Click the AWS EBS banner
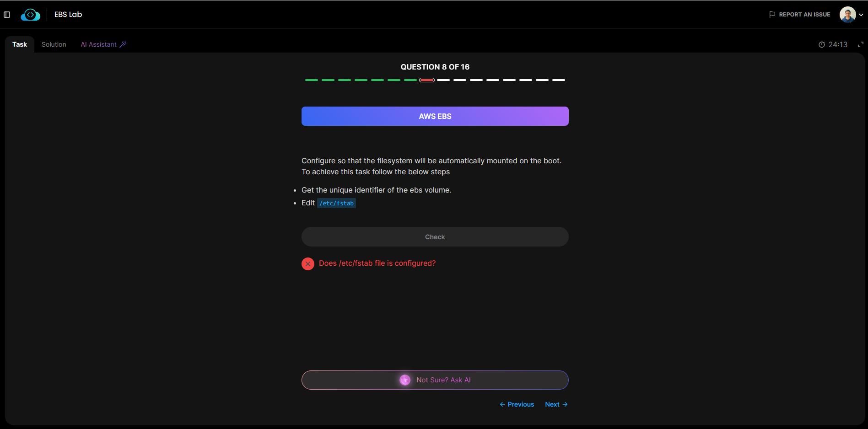Image resolution: width=868 pixels, height=429 pixels. click(435, 116)
